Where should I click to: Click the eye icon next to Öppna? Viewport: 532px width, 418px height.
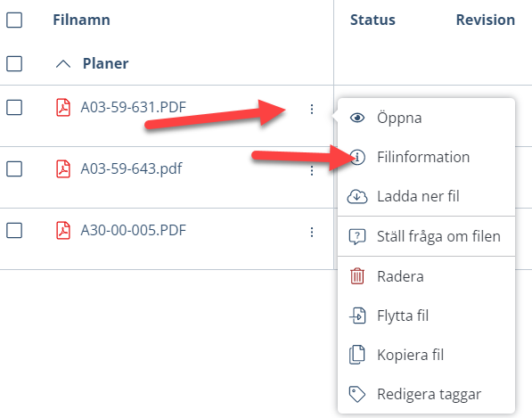[357, 118]
